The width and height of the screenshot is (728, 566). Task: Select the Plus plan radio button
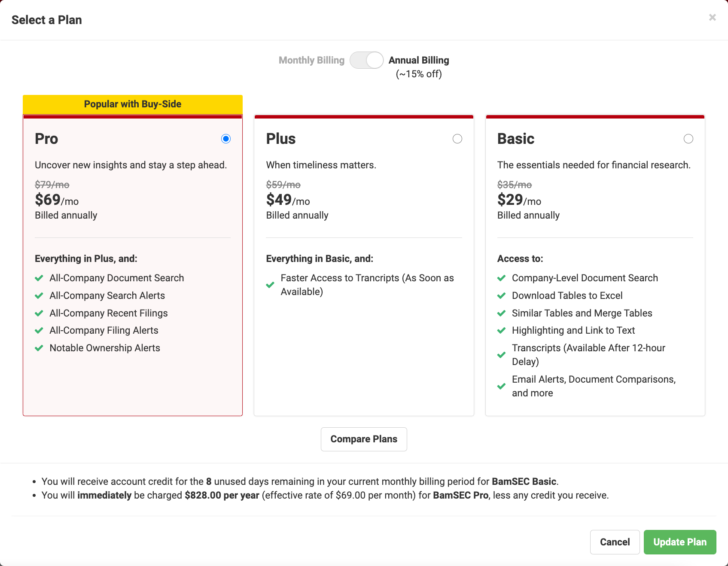457,139
